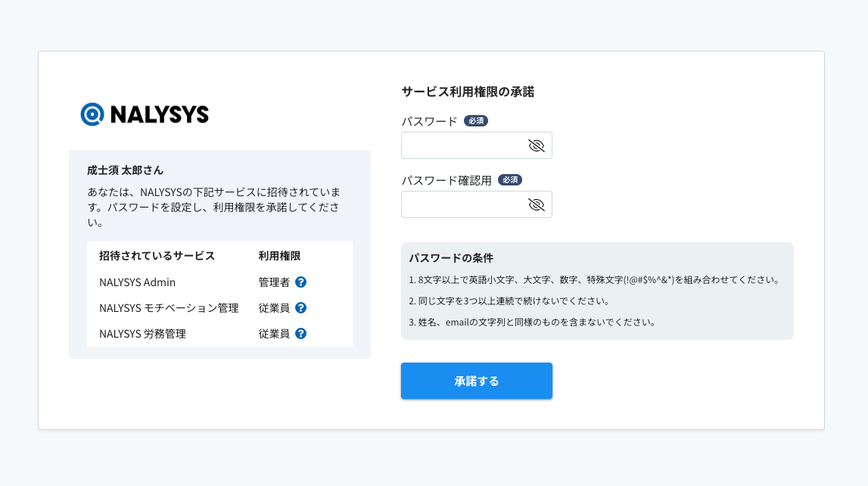The height and width of the screenshot is (486, 868).
Task: Click 従業員 in the 労務管理 row
Action: pos(274,334)
